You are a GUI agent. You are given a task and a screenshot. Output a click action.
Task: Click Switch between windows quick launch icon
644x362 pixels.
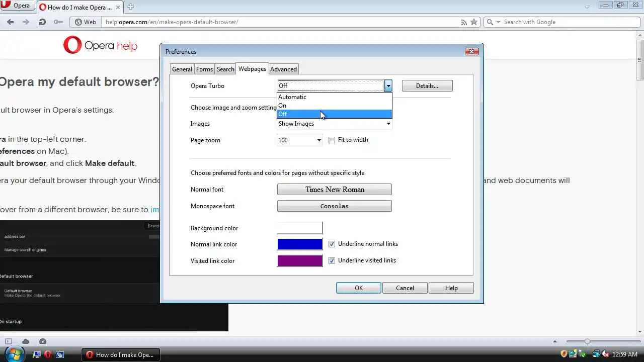point(60,354)
